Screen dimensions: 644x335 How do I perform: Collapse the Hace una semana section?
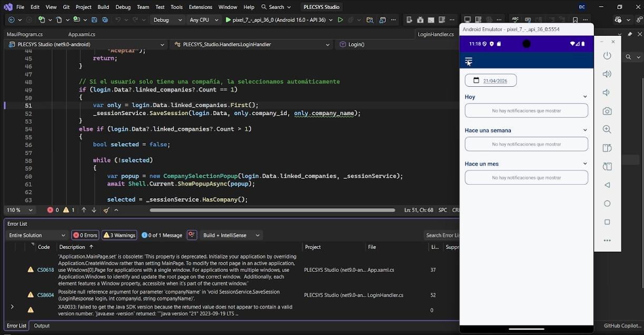(584, 130)
